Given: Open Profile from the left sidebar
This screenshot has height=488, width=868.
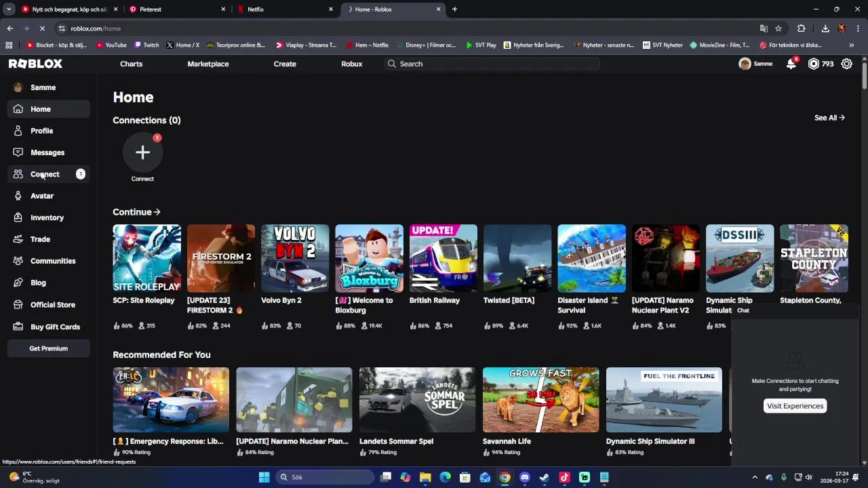Looking at the screenshot, I should point(48,131).
